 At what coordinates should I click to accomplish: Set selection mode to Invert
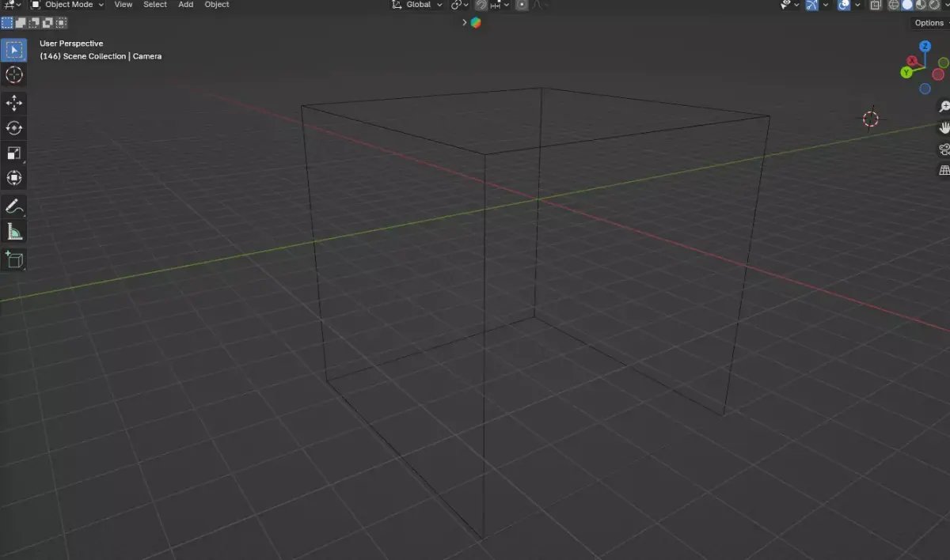pos(47,23)
